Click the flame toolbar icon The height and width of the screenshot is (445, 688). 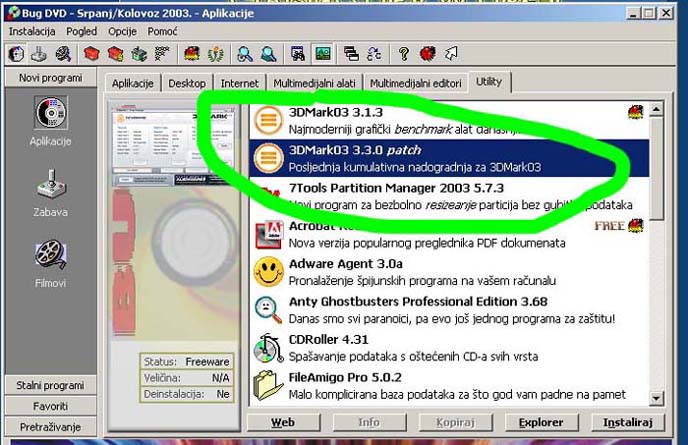192,54
